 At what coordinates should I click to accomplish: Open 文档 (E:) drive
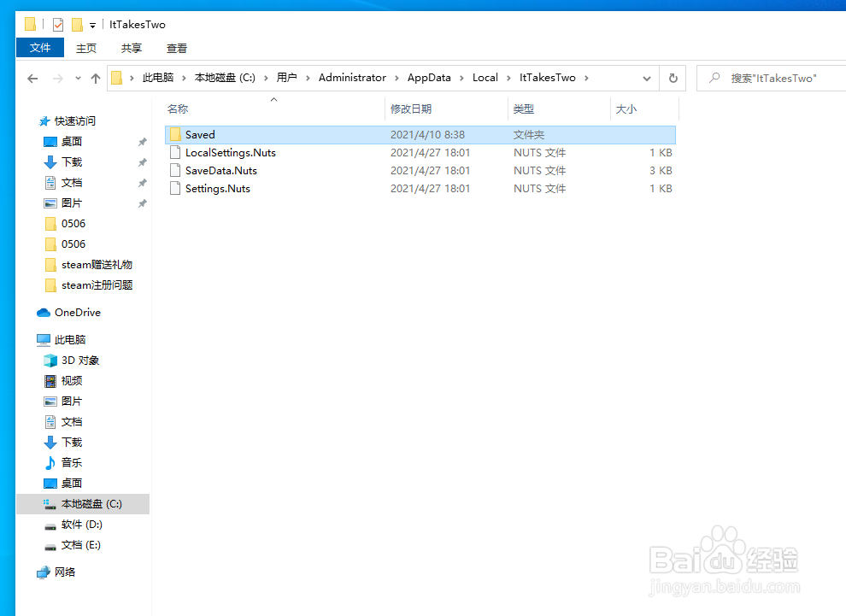pos(80,545)
